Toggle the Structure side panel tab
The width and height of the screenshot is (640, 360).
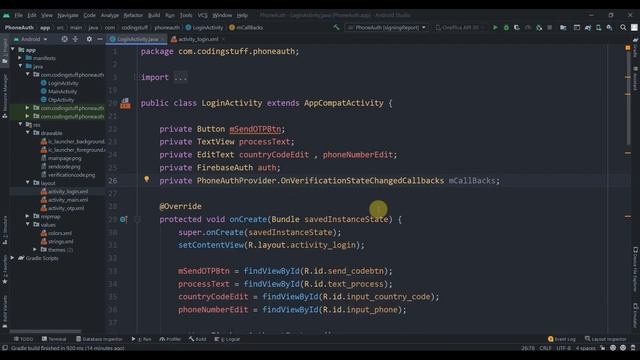pos(4,231)
